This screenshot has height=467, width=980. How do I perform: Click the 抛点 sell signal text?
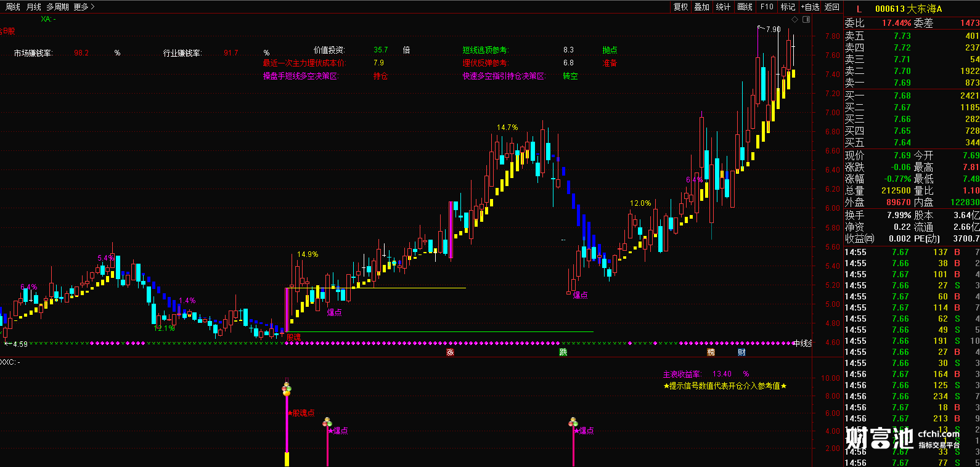click(x=610, y=50)
